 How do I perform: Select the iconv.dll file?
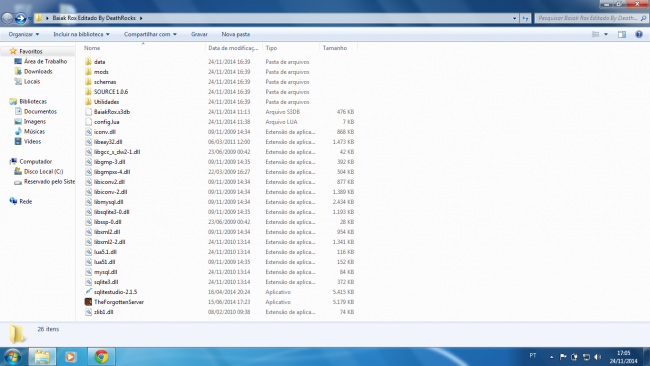(x=104, y=132)
